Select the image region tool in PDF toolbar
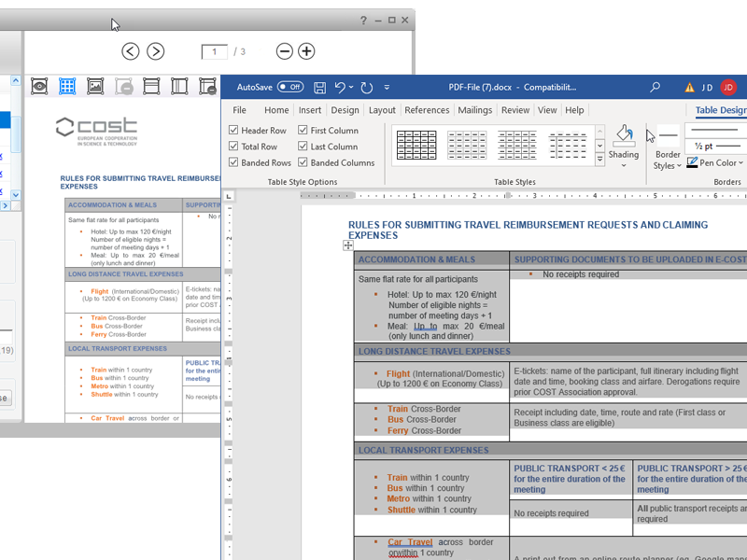The height and width of the screenshot is (560, 747). point(95,86)
